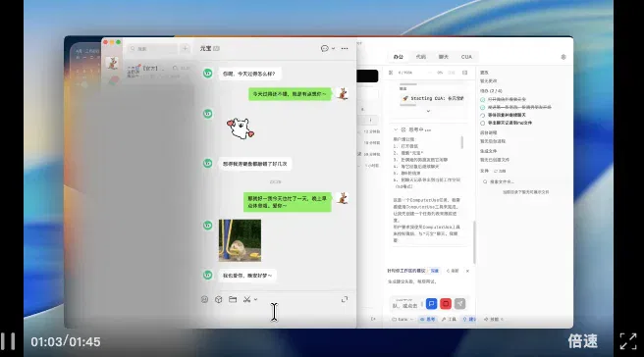Toggle the third in-progress to-do item
Image resolution: width=644 pixels, height=357 pixels.
coord(483,116)
